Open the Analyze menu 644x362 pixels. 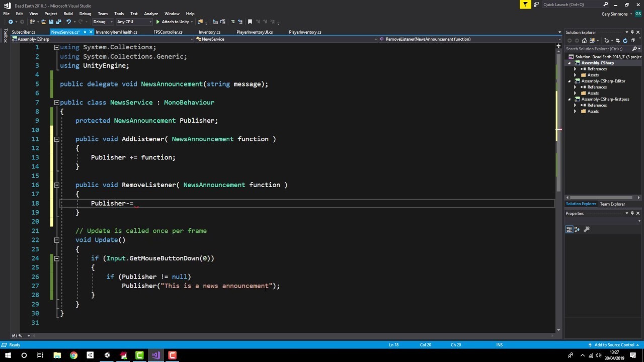click(x=151, y=14)
